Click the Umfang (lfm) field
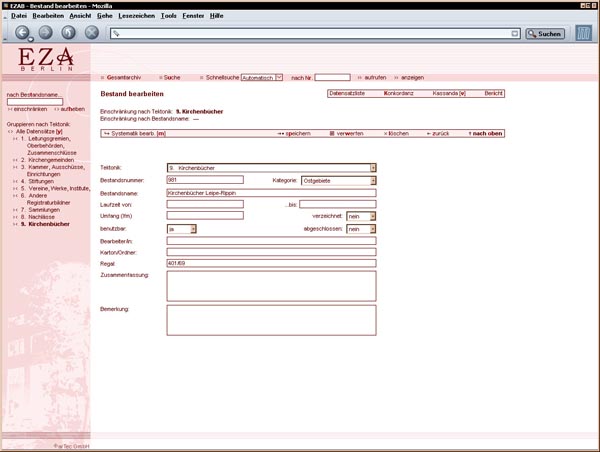The height and width of the screenshot is (452, 600). [205, 215]
